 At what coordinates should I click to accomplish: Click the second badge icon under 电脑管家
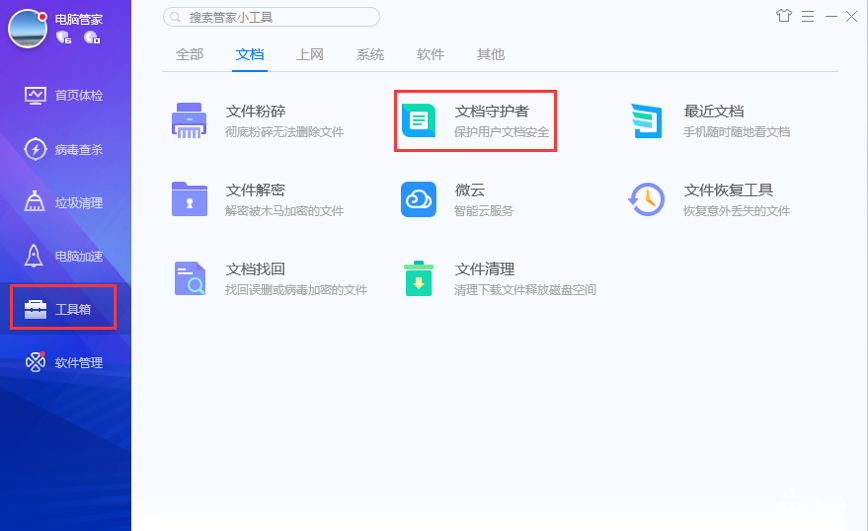[91, 37]
